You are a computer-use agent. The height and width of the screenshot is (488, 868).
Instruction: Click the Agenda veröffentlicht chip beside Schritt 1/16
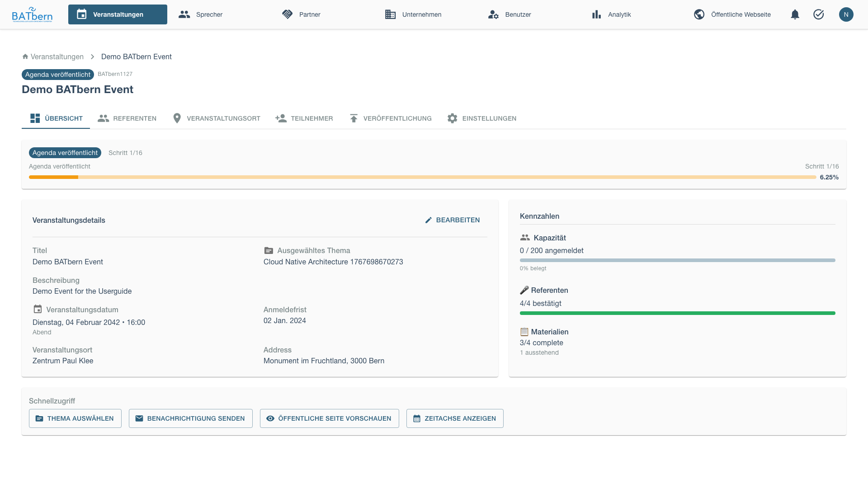click(x=65, y=153)
